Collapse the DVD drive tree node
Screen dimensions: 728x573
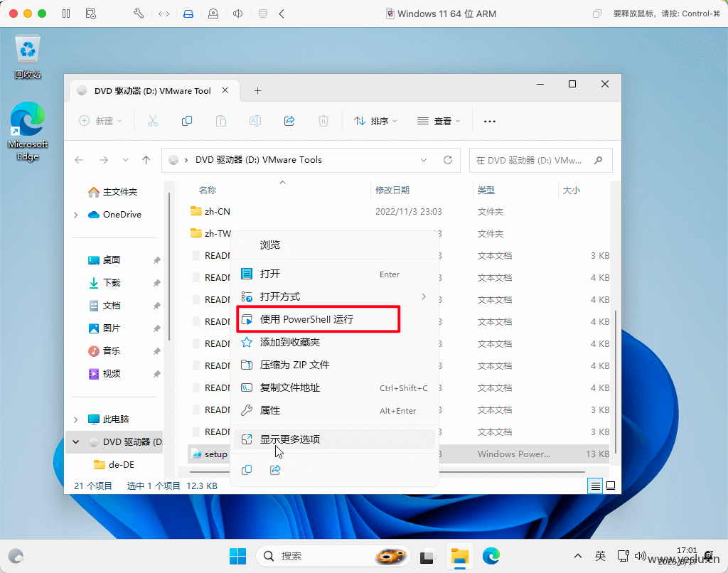(75, 442)
